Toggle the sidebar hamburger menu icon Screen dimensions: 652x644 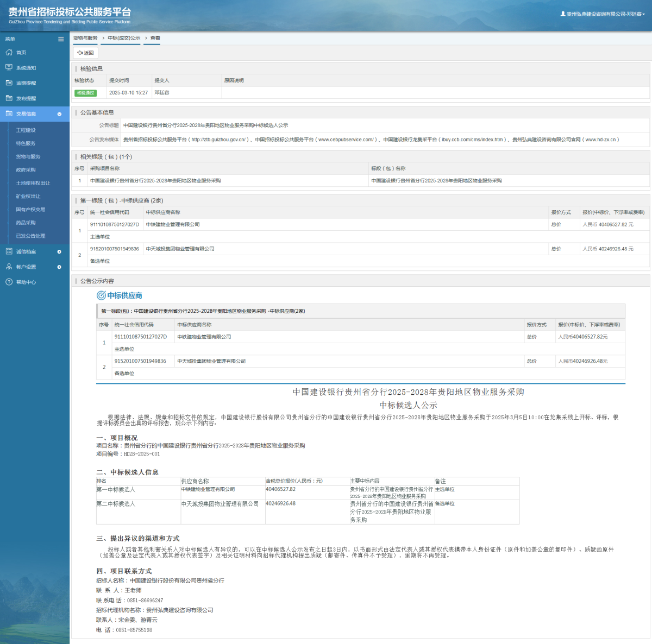tap(61, 39)
